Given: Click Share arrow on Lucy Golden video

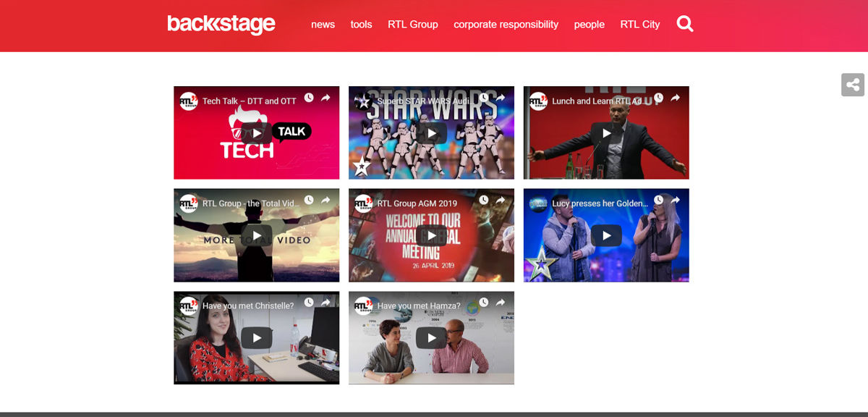Looking at the screenshot, I should [676, 200].
